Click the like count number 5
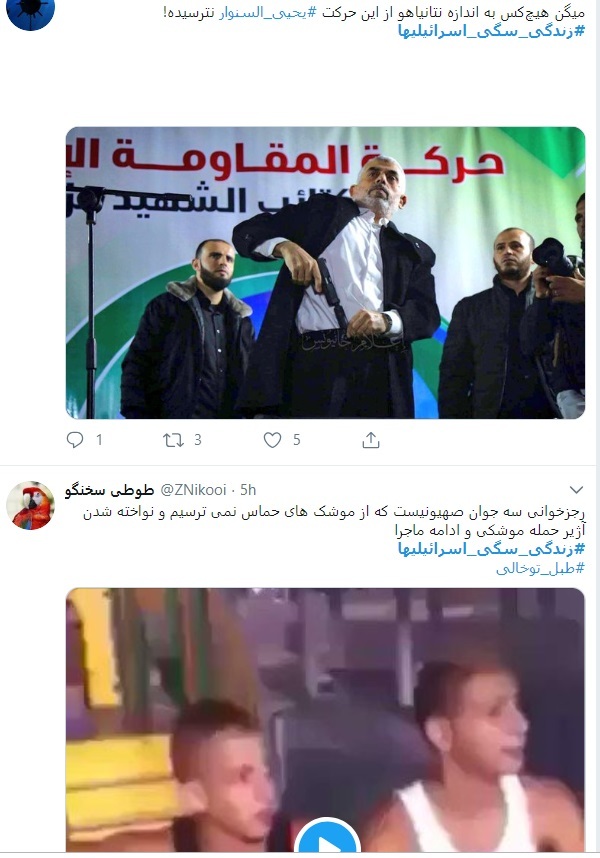600x858 pixels. (x=296, y=439)
